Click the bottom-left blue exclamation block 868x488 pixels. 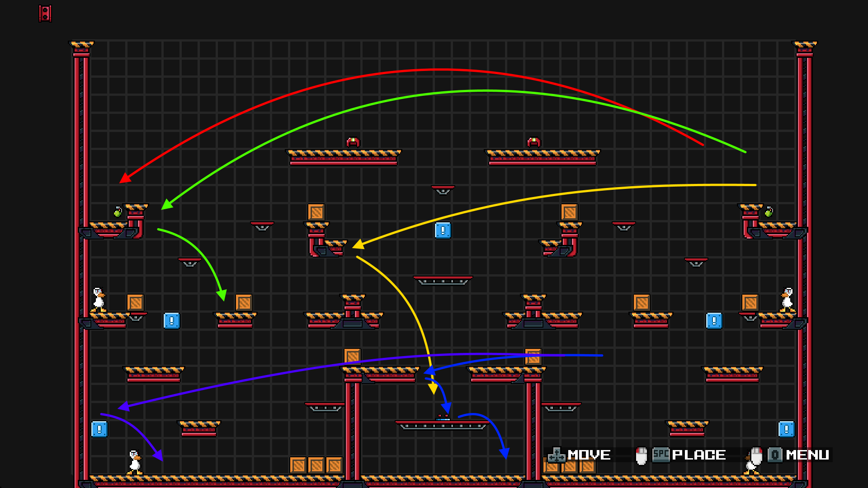click(99, 429)
